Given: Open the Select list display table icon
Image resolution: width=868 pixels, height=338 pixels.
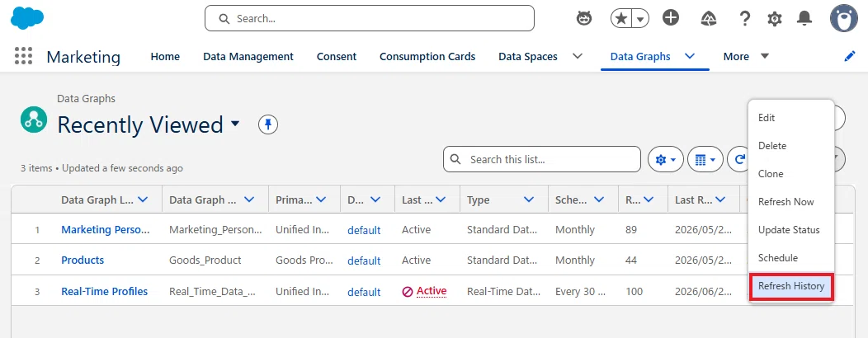Looking at the screenshot, I should tap(705, 160).
